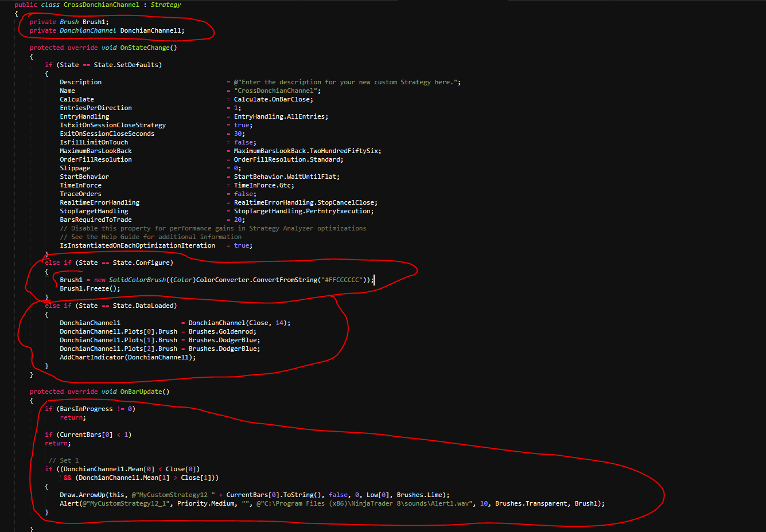
Task: Click the class name CrossDonchianChannel in the declaration
Action: pos(102,5)
